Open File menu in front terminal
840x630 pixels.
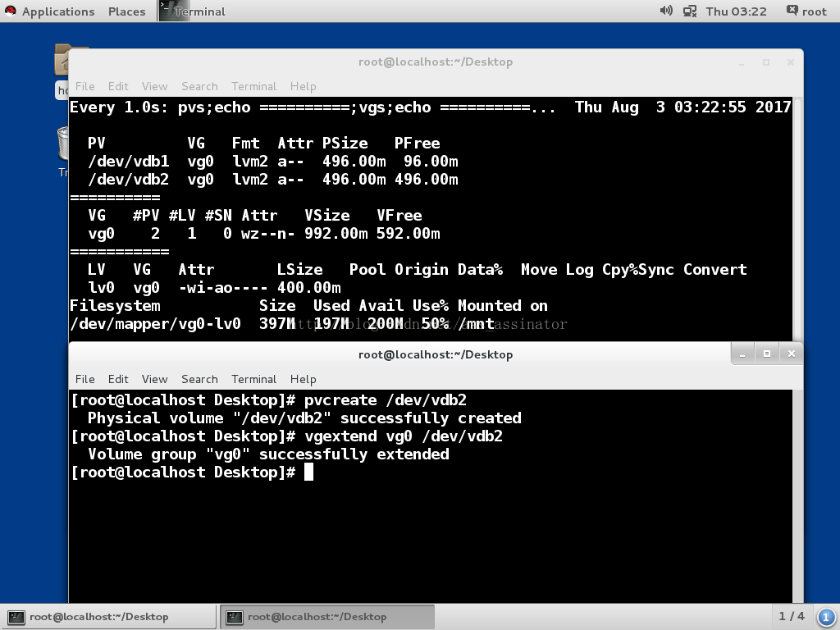(84, 379)
